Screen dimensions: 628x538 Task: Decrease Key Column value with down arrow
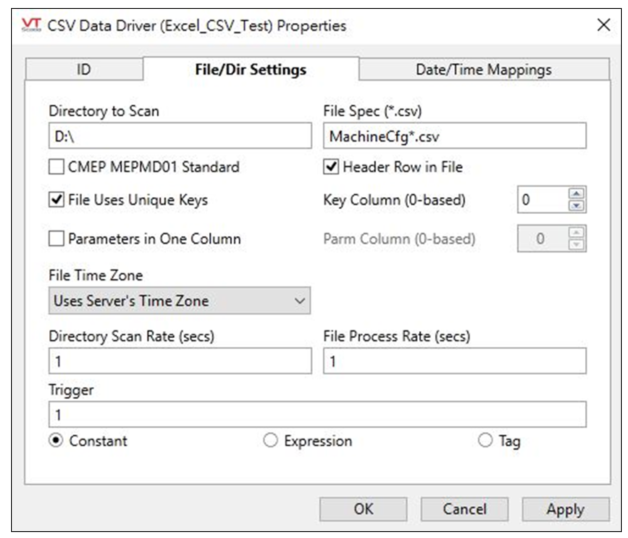click(576, 206)
